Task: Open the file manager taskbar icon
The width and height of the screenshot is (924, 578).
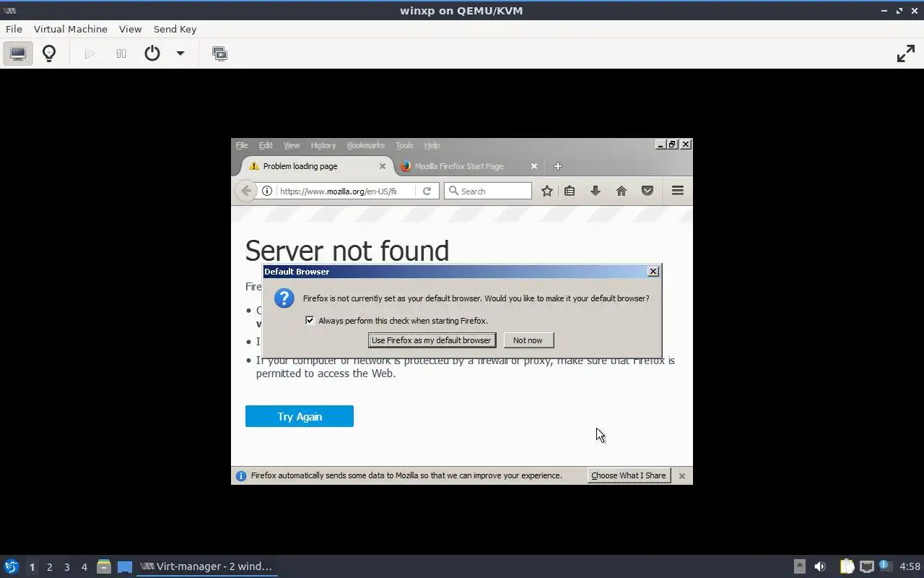Action: (104, 566)
